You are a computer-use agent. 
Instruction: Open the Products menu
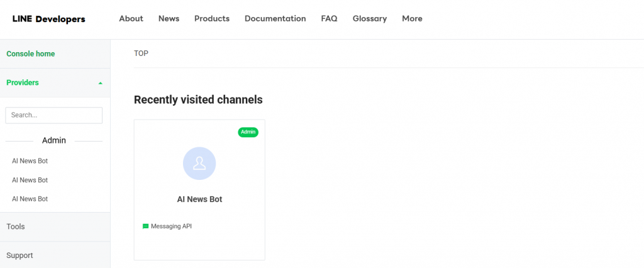[x=212, y=18]
